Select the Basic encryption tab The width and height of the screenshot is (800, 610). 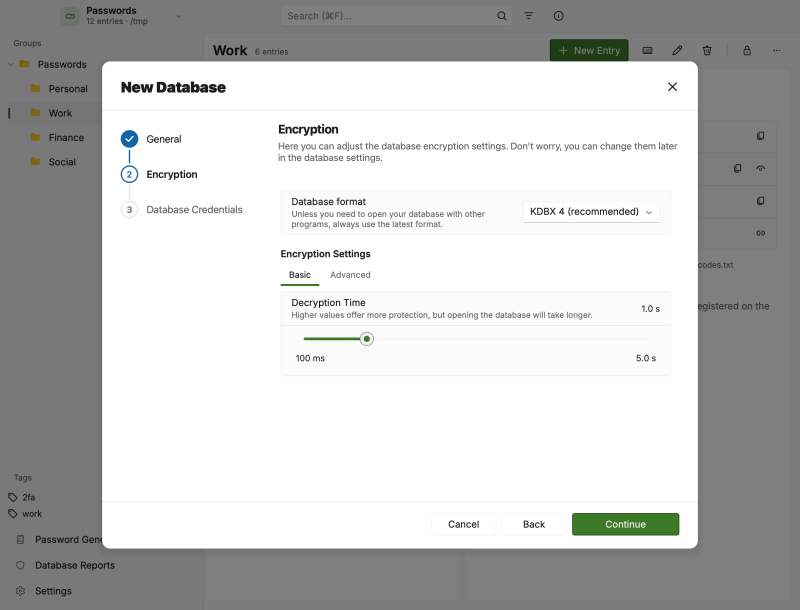[x=299, y=275]
